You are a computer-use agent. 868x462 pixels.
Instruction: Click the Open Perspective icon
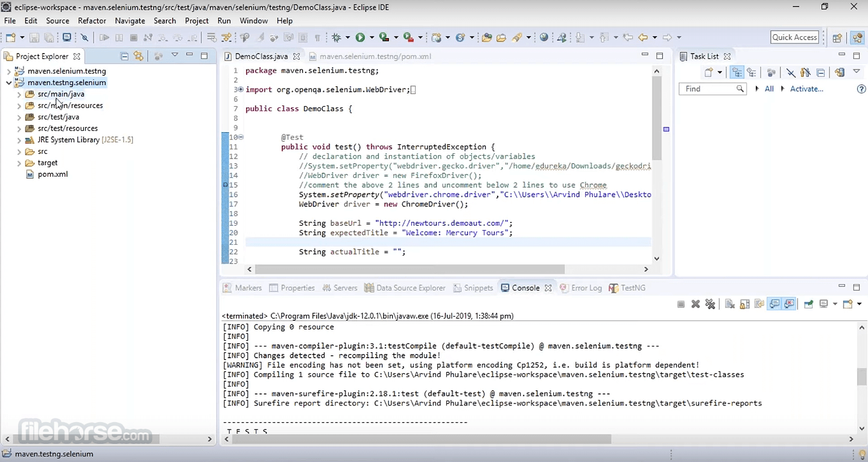(837, 37)
